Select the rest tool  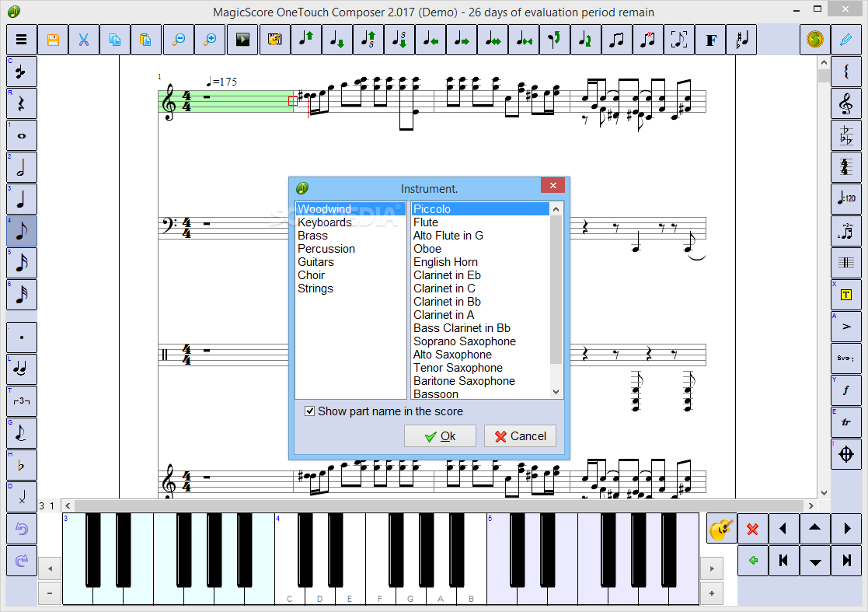coord(22,103)
